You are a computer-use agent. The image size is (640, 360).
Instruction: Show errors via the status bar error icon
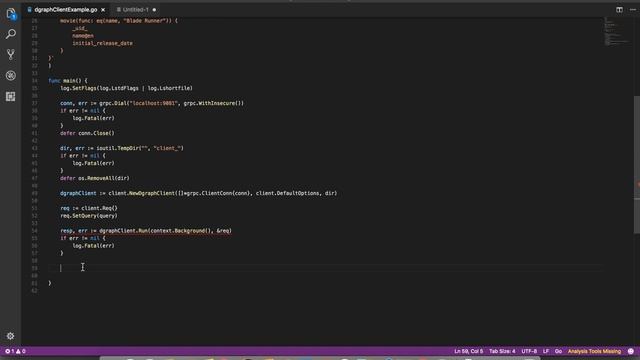click(9, 351)
